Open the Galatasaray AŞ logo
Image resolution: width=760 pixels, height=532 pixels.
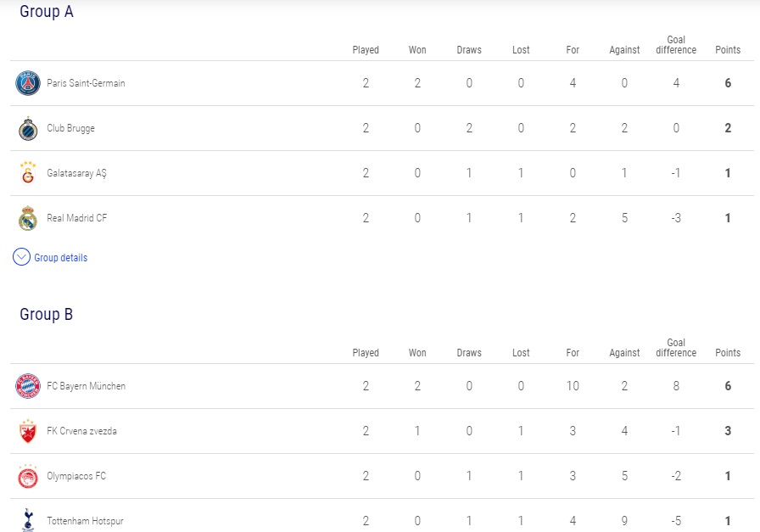point(28,173)
